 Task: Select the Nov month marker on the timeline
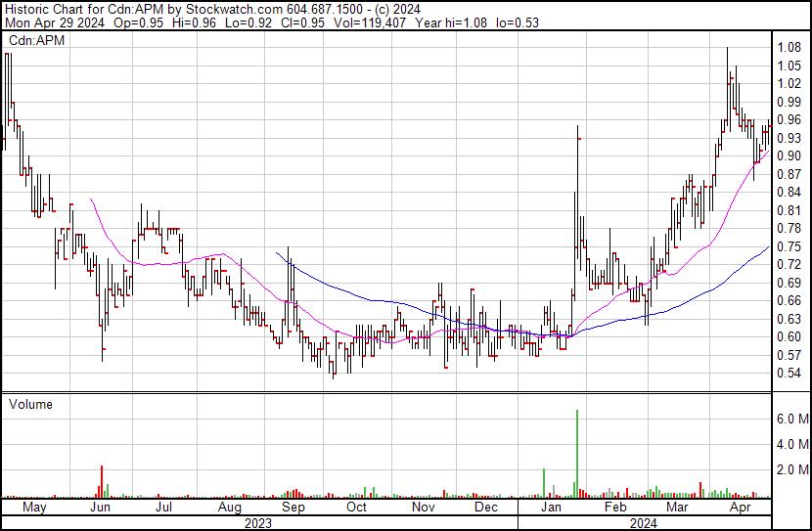coord(423,509)
